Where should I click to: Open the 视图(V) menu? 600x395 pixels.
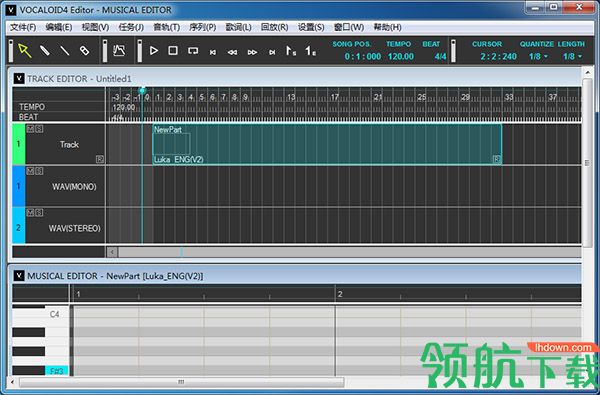point(95,27)
